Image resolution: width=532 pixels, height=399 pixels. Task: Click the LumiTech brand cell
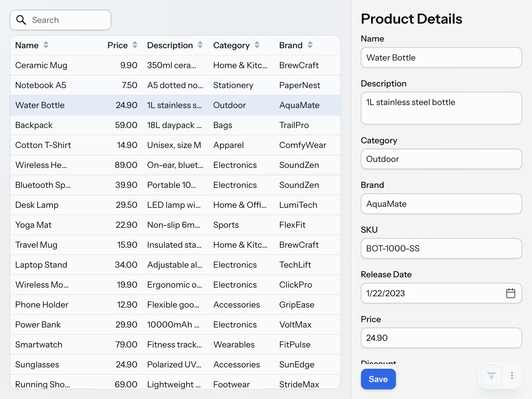[x=298, y=205]
